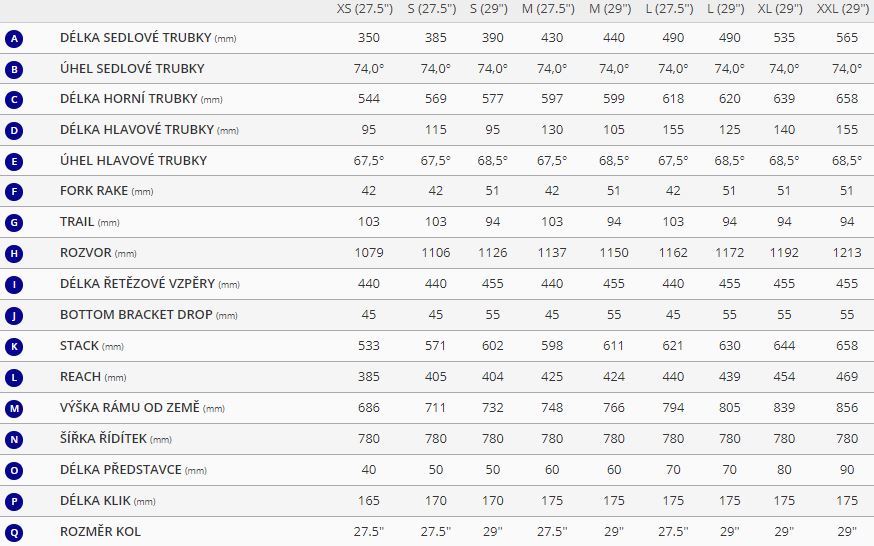Select the C marker for Délka horní trubky
Viewport: 874px width, 546px height.
(x=14, y=100)
